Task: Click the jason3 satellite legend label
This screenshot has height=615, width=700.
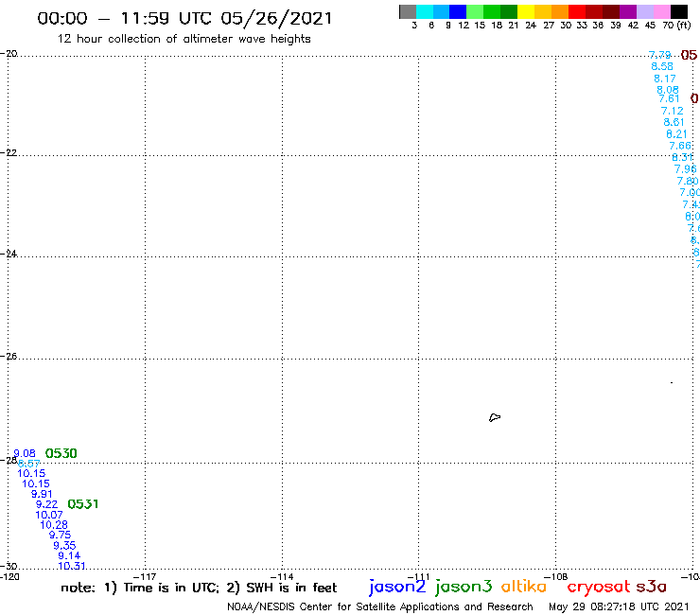Action: point(464,587)
